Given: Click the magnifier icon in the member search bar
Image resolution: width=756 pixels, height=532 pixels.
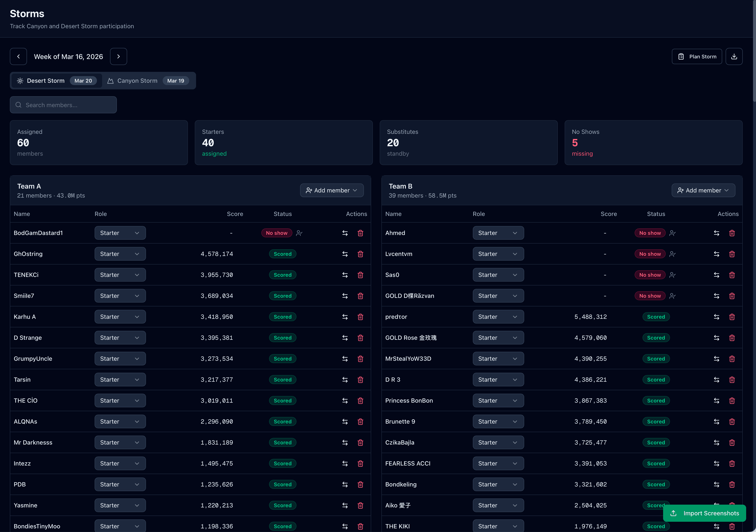Looking at the screenshot, I should [18, 105].
